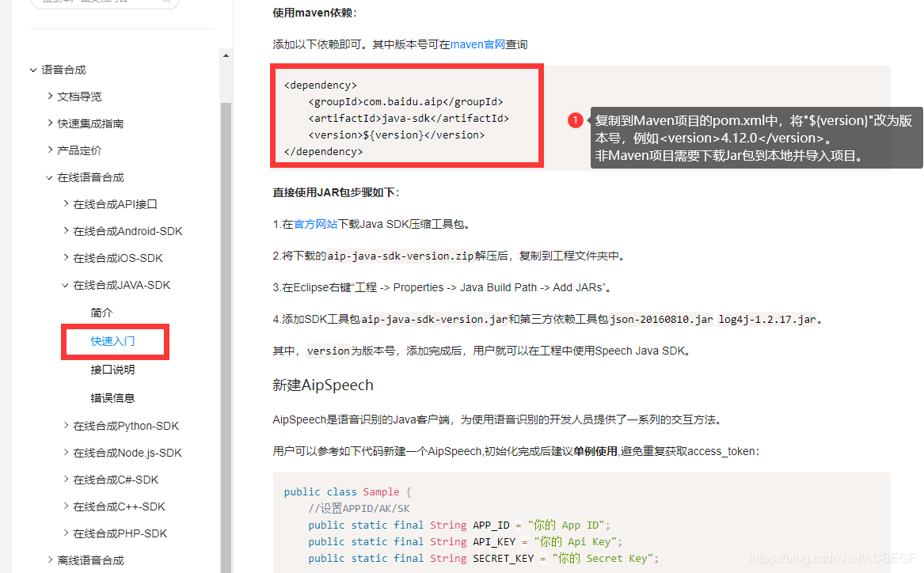924x573 pixels.
Task: Expand the 在线合成Node.js-SDK chevron
Action: pos(66,452)
